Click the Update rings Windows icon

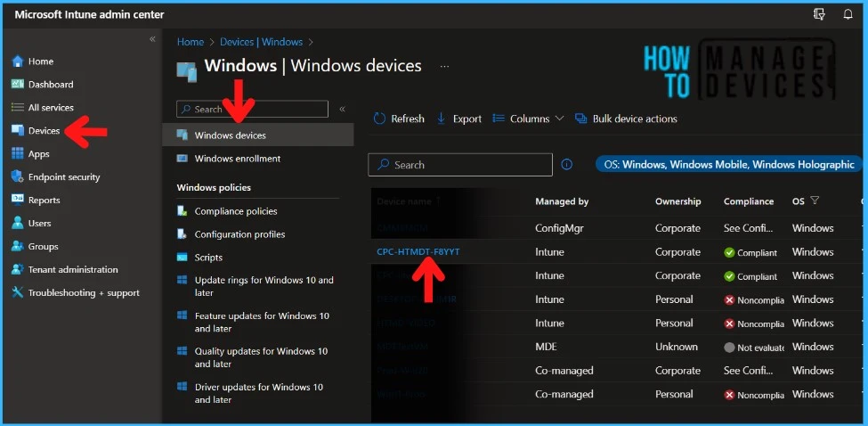pos(182,280)
